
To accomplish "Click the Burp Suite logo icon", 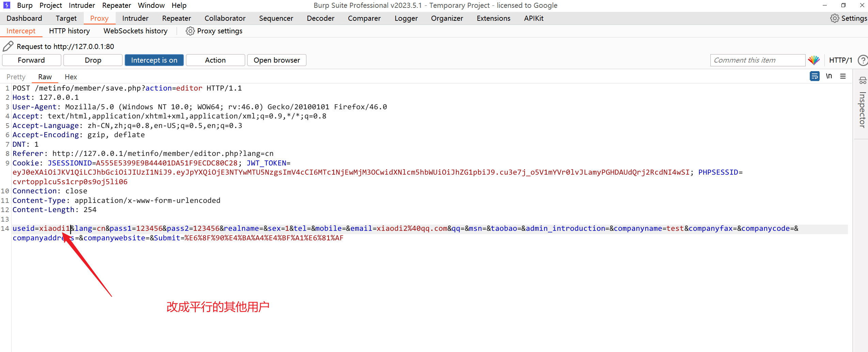I will [x=6, y=5].
